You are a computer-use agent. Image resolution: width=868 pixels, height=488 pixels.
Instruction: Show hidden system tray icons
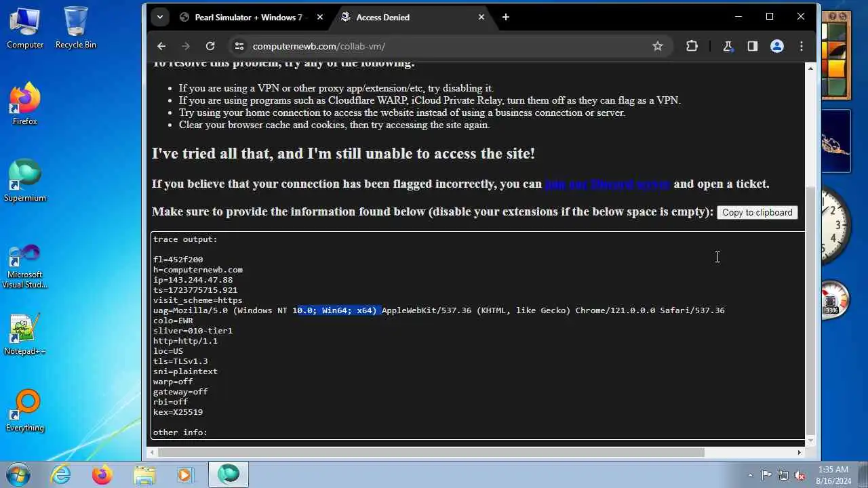point(750,475)
